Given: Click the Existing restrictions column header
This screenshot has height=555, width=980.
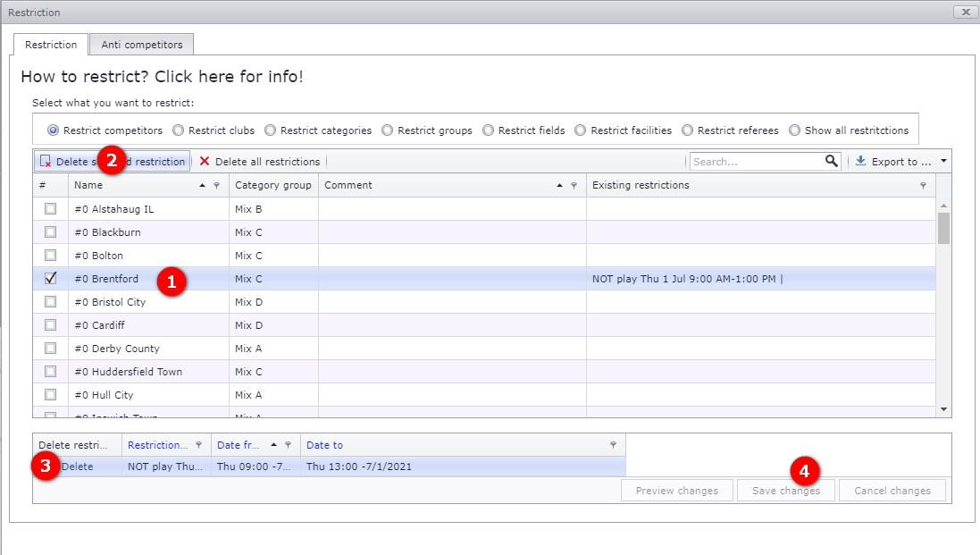Looking at the screenshot, I should [760, 185].
